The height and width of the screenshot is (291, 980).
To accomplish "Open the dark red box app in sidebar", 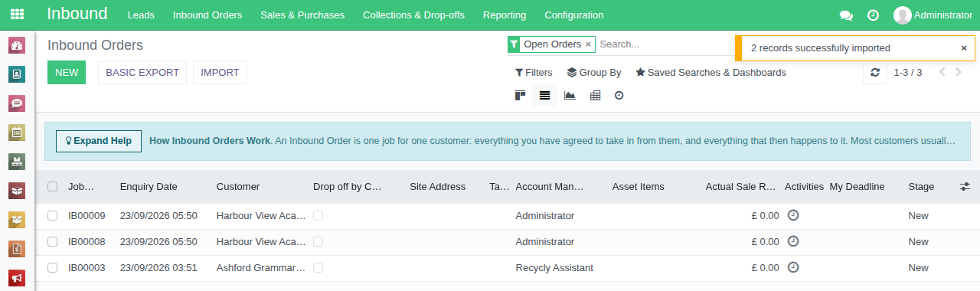I will [17, 191].
